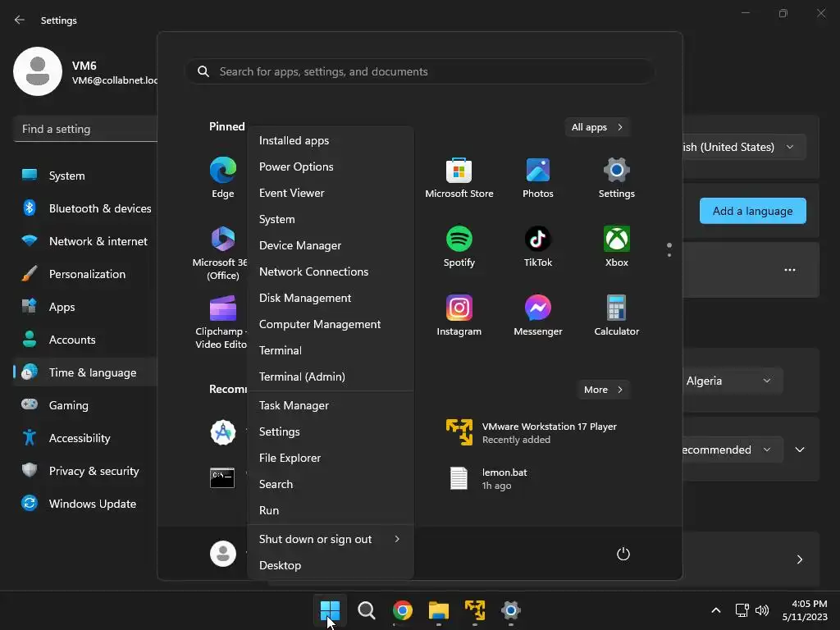Open the recommended lemon.bat file
This screenshot has height=630, width=840.
(x=486, y=478)
